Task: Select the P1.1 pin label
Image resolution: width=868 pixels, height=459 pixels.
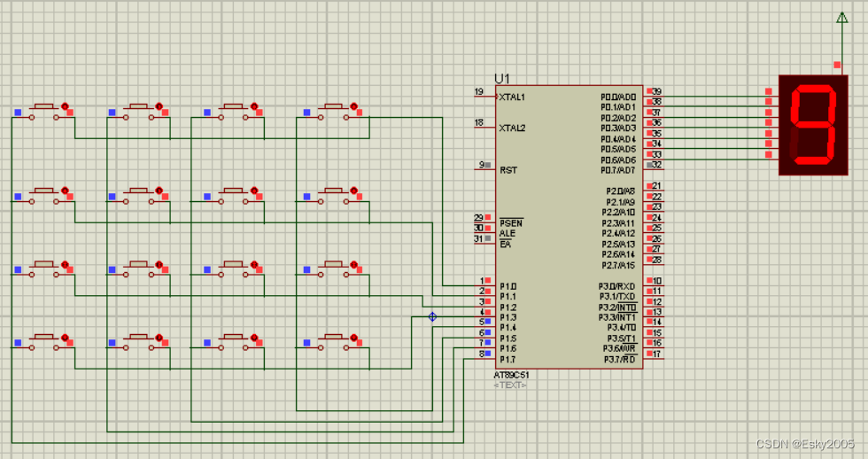Action: point(508,296)
